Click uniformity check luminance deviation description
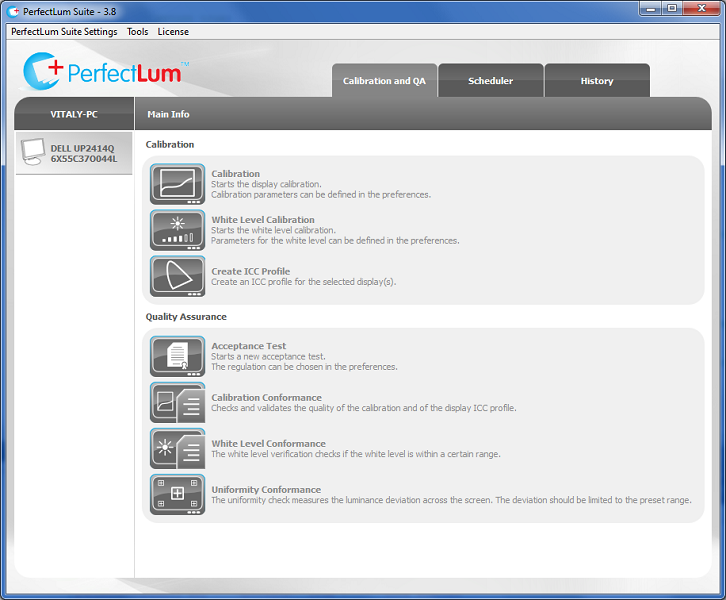 451,500
